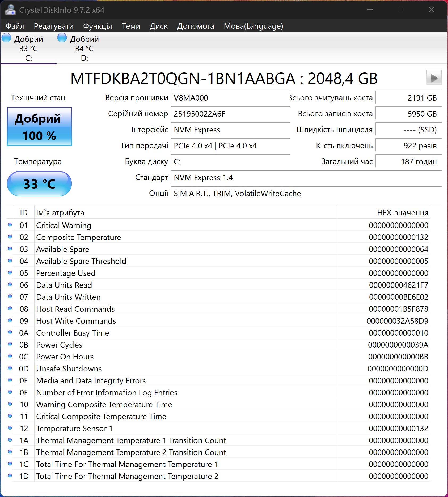Screen dimensions: 448x497
Task: Click the blue status orb for drive D:
Action: click(x=62, y=38)
